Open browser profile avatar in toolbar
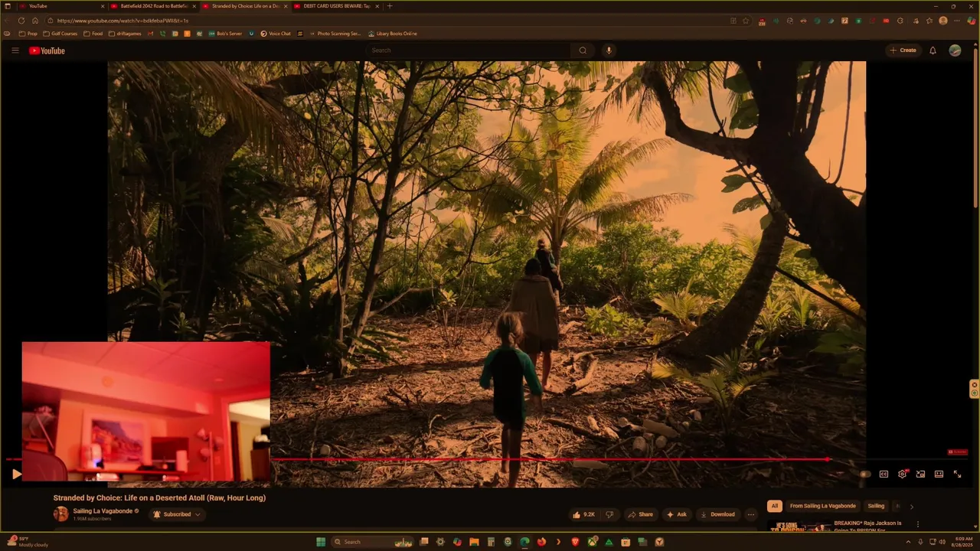The width and height of the screenshot is (980, 551). pyautogui.click(x=943, y=21)
